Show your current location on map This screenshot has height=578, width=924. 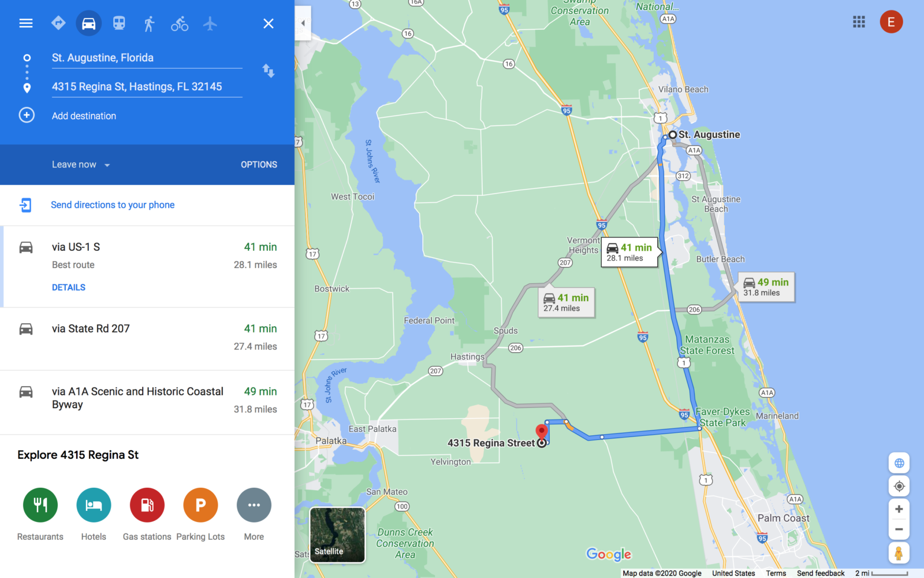coord(899,486)
